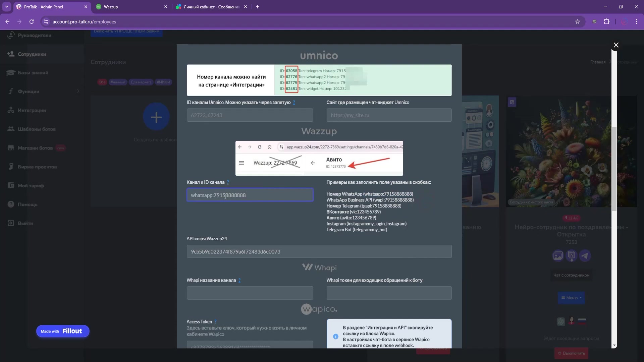Bookmark this page with the star icon
The width and height of the screenshot is (644, 362).
(578, 22)
